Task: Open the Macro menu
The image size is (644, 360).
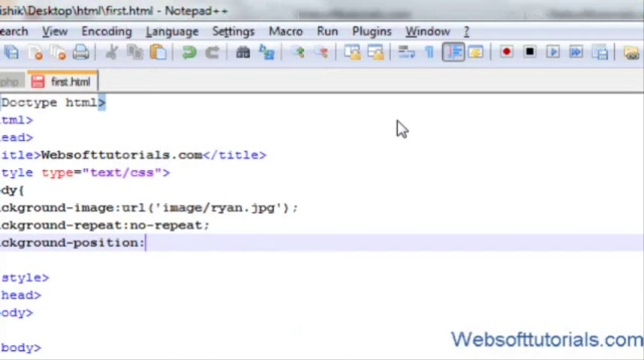Action: click(286, 31)
